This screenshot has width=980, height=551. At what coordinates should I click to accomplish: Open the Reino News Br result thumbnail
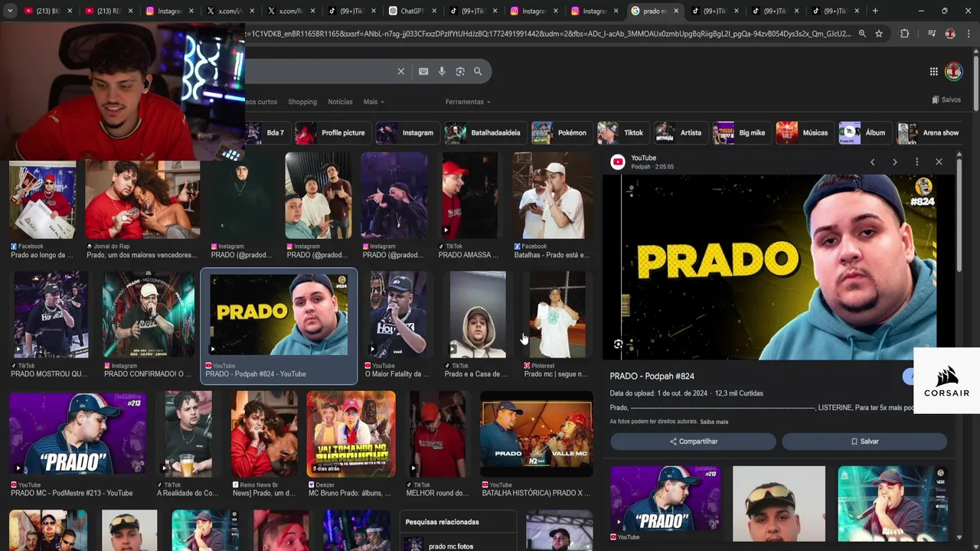(264, 434)
